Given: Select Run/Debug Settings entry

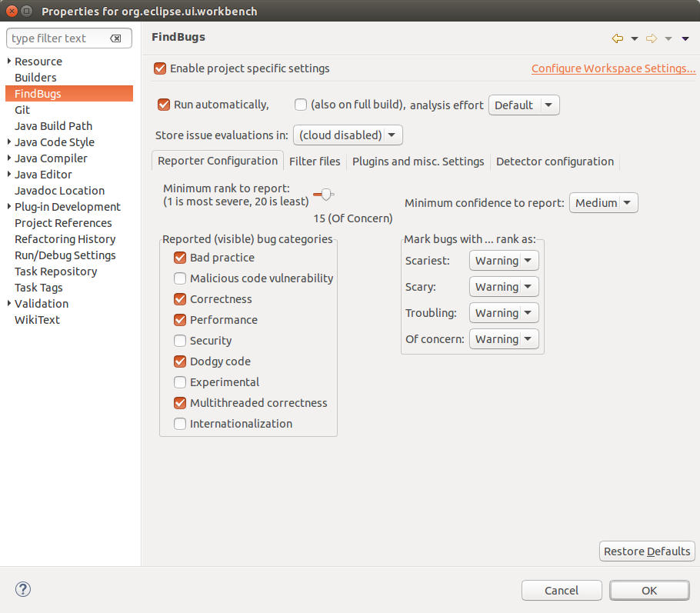Looking at the screenshot, I should click(x=65, y=255).
